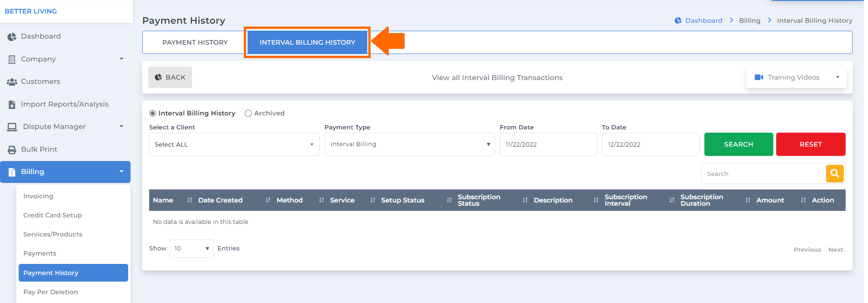Click the Dashboard pie-chart icon in sidebar
Screen dimensions: 868x303
12,37
